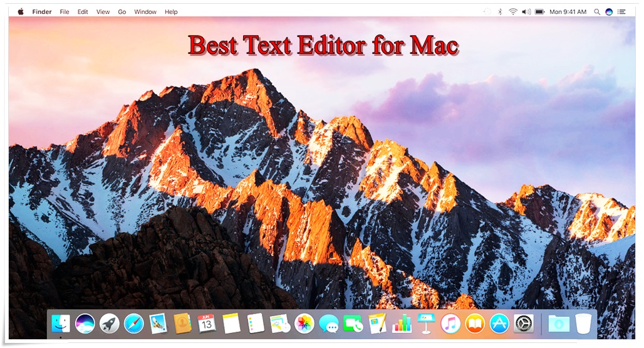Viewport: 644px width, 348px height.
Task: Start FaceTime from the Dock
Action: point(353,324)
